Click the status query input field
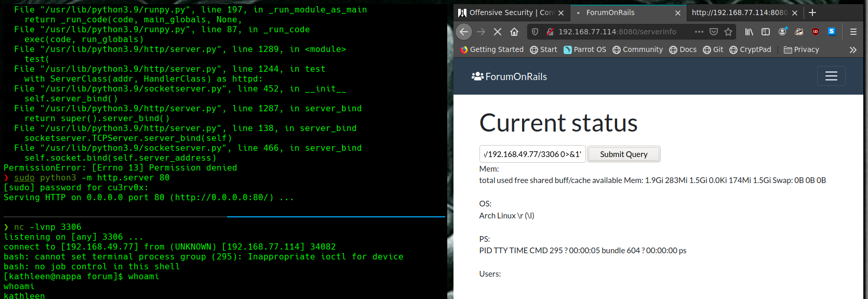This screenshot has height=299, width=868. tap(532, 154)
